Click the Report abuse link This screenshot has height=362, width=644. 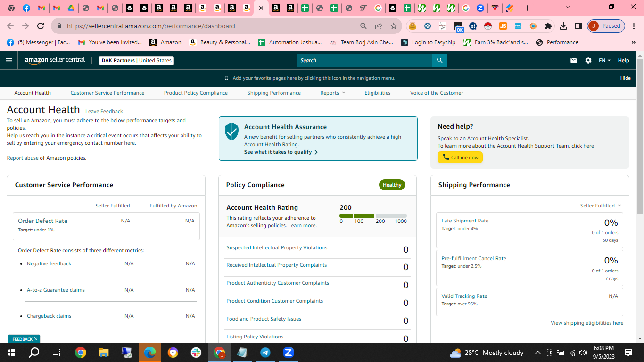coord(23,158)
